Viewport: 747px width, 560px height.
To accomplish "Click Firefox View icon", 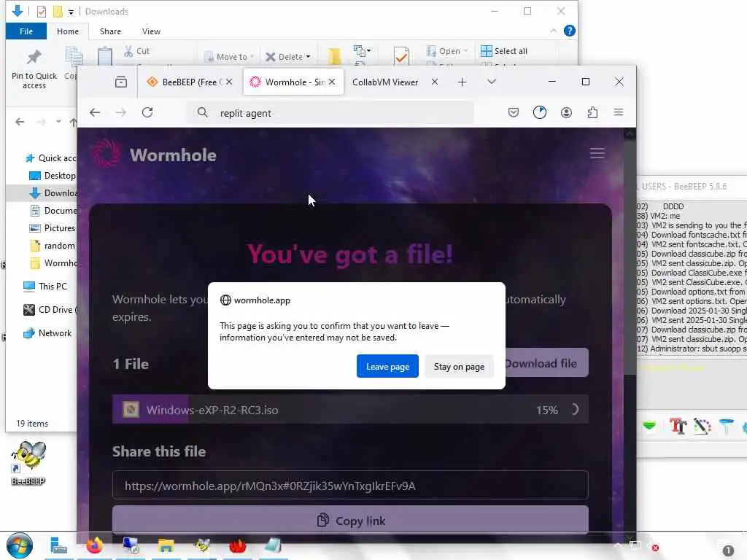I will pyautogui.click(x=121, y=82).
